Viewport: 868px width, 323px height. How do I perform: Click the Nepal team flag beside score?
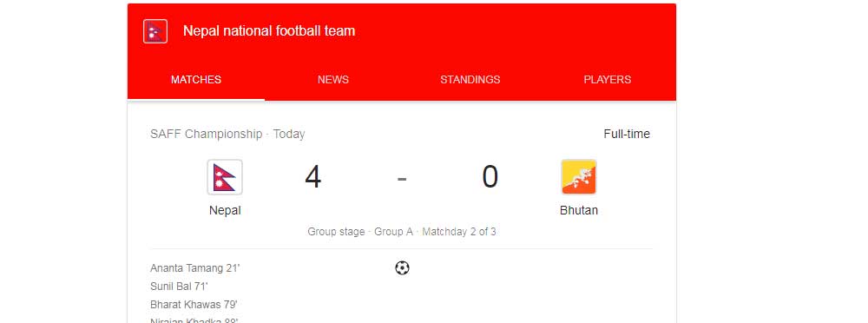[x=225, y=177]
